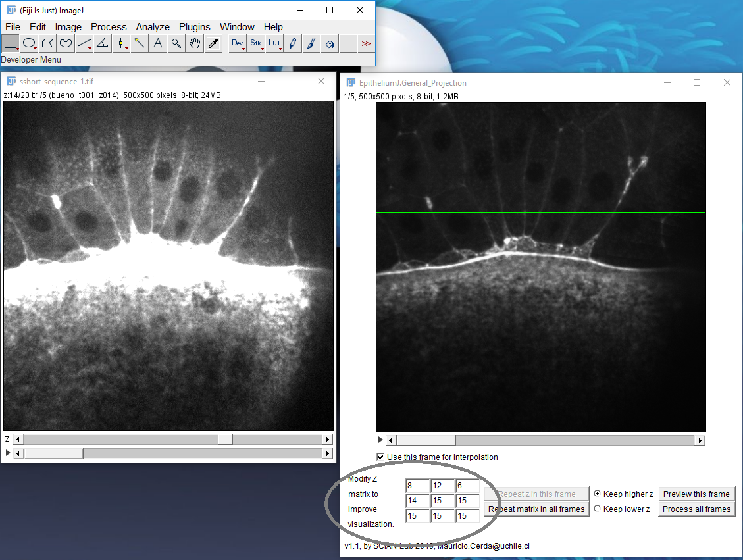Pick the Freehand selection tool

click(x=66, y=43)
